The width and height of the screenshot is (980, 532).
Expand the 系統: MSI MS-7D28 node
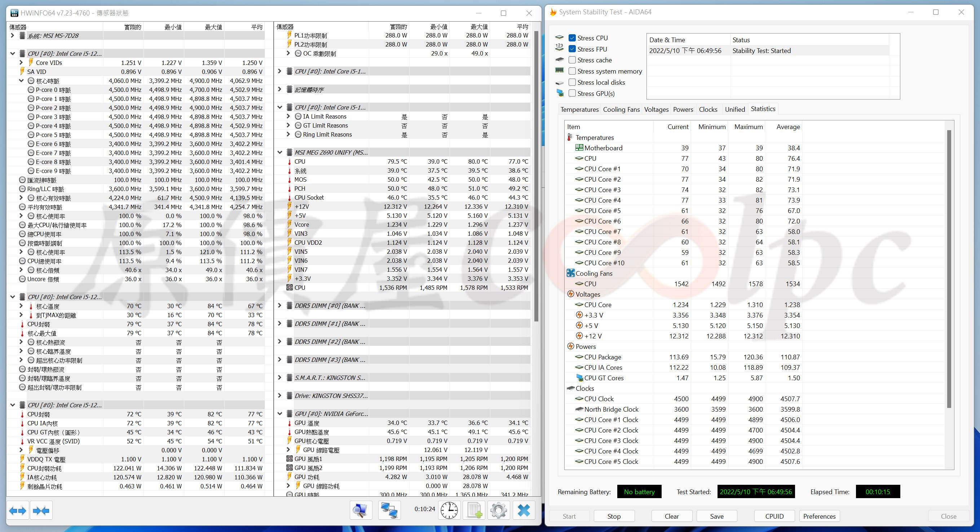(12, 35)
